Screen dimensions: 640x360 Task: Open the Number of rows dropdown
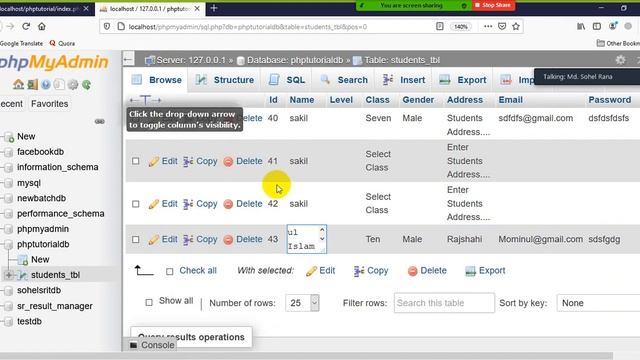pyautogui.click(x=302, y=303)
